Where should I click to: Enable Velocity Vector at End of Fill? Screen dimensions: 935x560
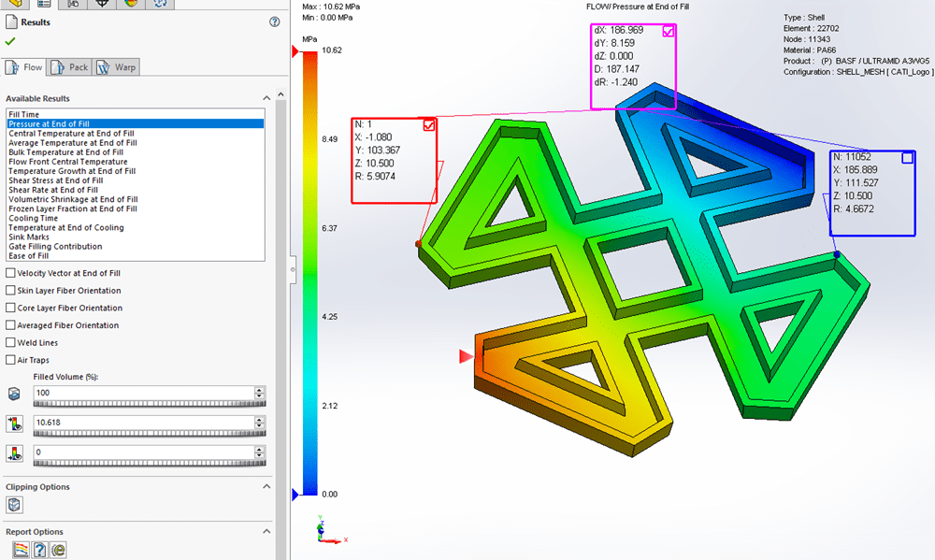point(10,273)
